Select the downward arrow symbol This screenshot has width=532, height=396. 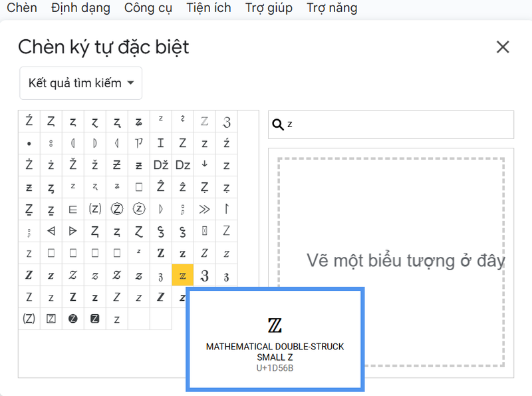205,165
